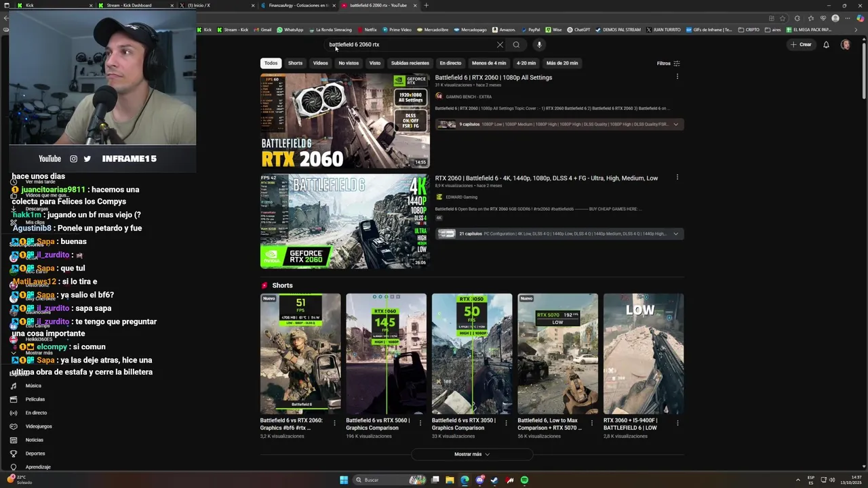Bookmark this page with the star icon
The image size is (868, 488).
point(783,18)
